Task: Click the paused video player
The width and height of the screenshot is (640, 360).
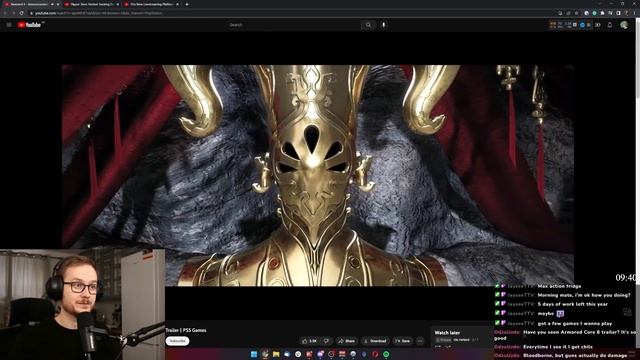Action: 318,176
